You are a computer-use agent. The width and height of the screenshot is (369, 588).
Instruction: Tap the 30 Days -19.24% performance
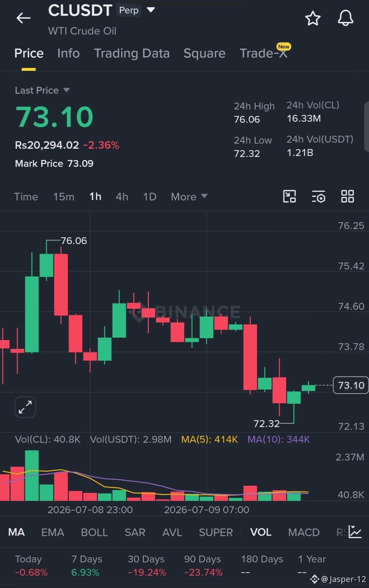[147, 565]
